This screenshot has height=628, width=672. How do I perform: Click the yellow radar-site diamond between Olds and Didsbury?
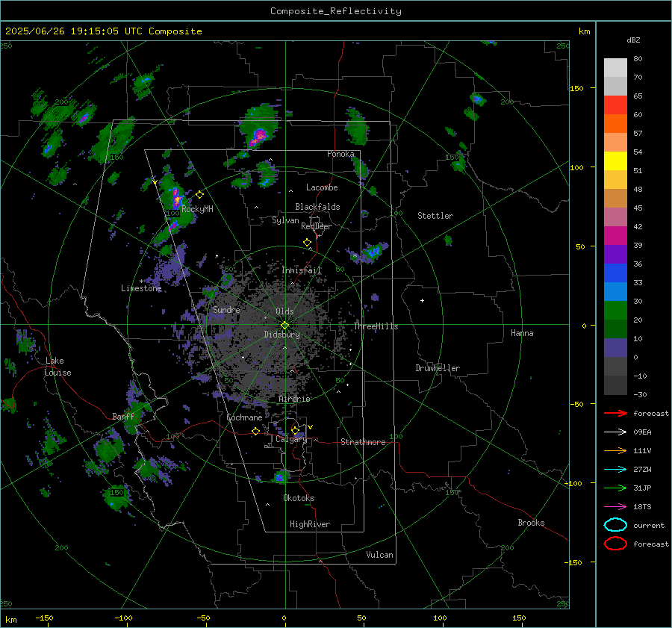(x=284, y=326)
